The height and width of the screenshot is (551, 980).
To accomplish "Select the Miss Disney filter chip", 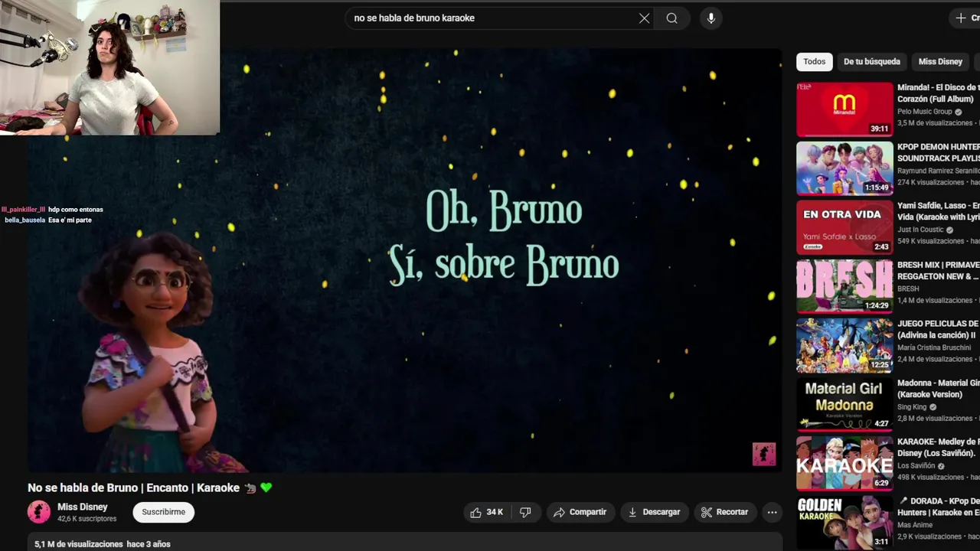I will (940, 62).
